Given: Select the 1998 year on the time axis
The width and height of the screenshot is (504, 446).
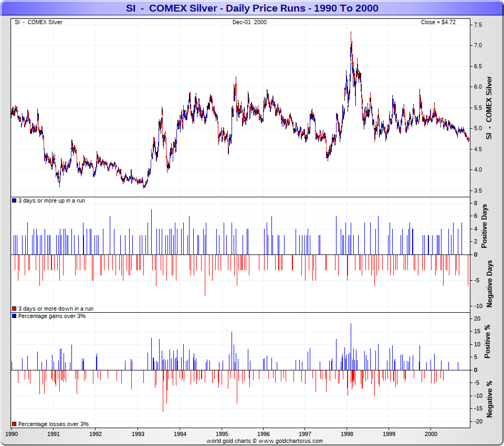Looking at the screenshot, I should point(346,434).
